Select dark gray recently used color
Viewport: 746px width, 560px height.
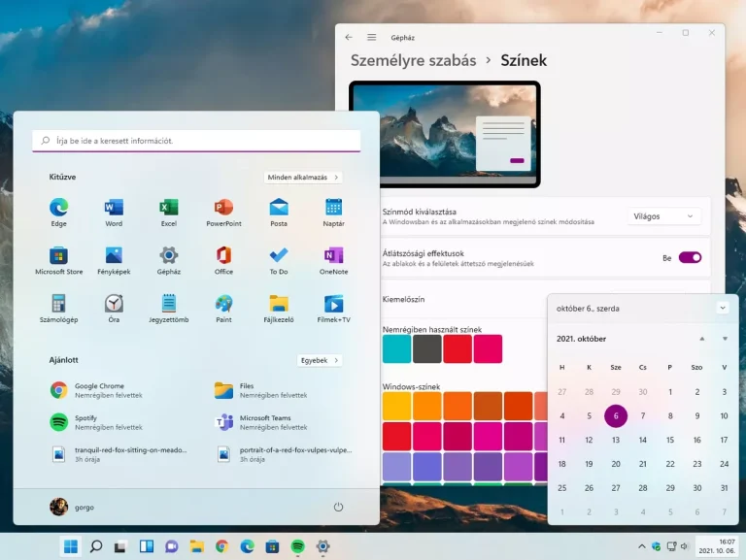426,349
